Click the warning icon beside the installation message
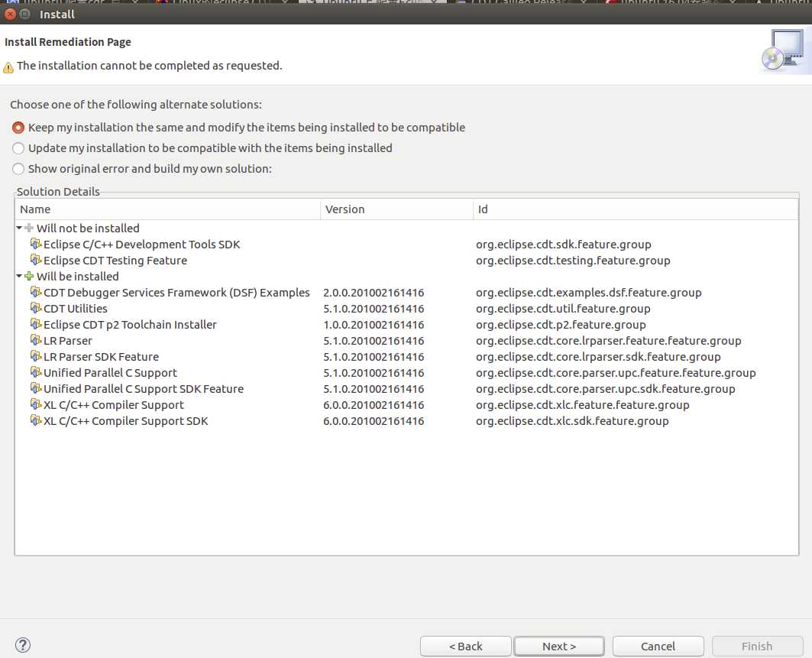 point(8,67)
